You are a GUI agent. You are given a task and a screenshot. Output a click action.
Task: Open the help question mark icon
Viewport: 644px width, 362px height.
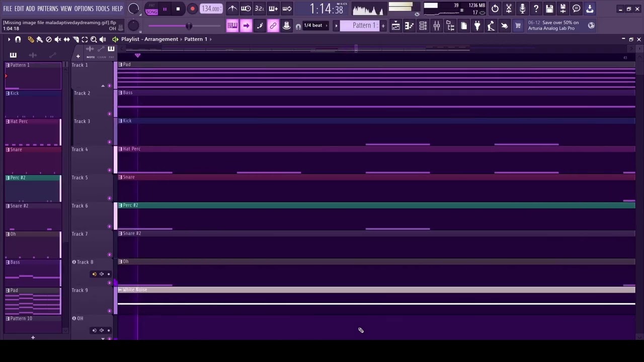point(536,9)
